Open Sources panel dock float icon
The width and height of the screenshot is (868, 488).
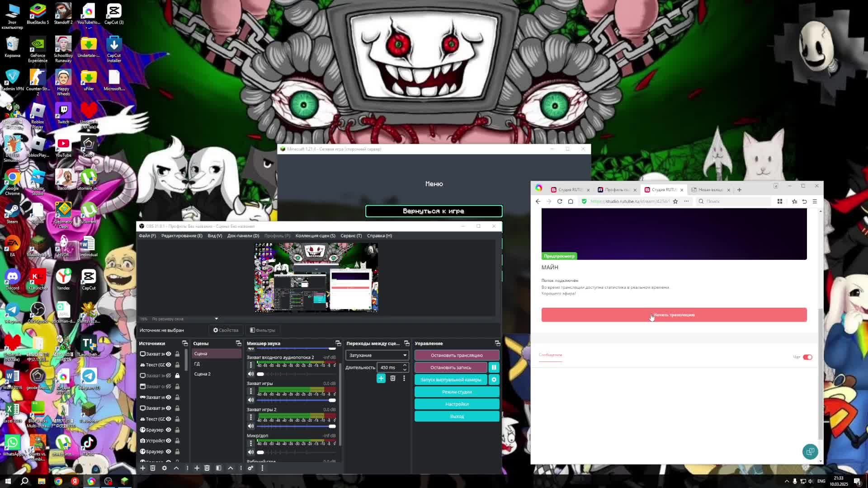[x=185, y=343]
